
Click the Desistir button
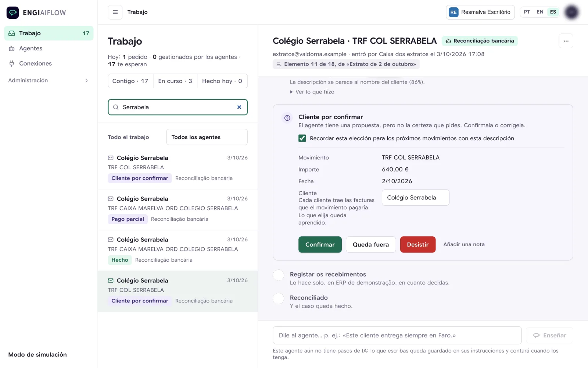pyautogui.click(x=417, y=244)
